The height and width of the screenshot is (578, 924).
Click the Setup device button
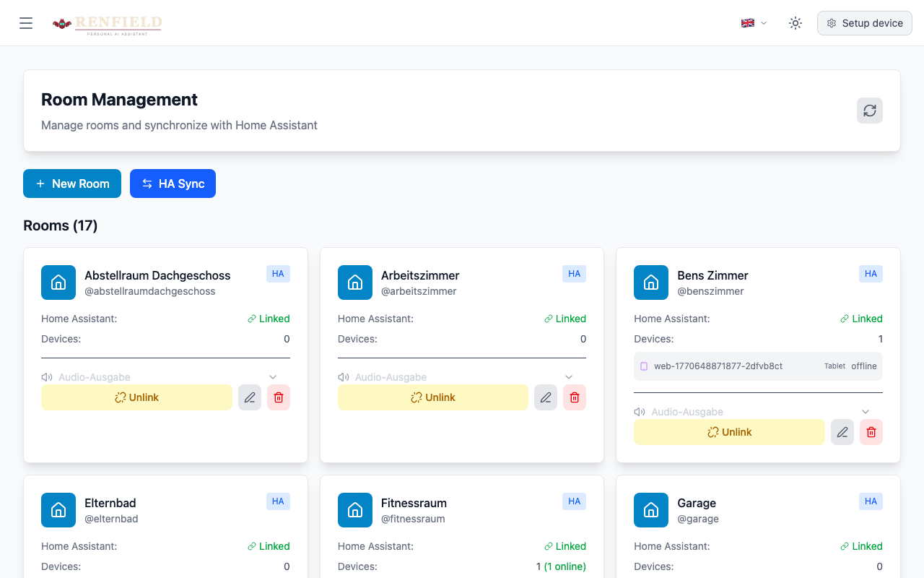pos(864,23)
